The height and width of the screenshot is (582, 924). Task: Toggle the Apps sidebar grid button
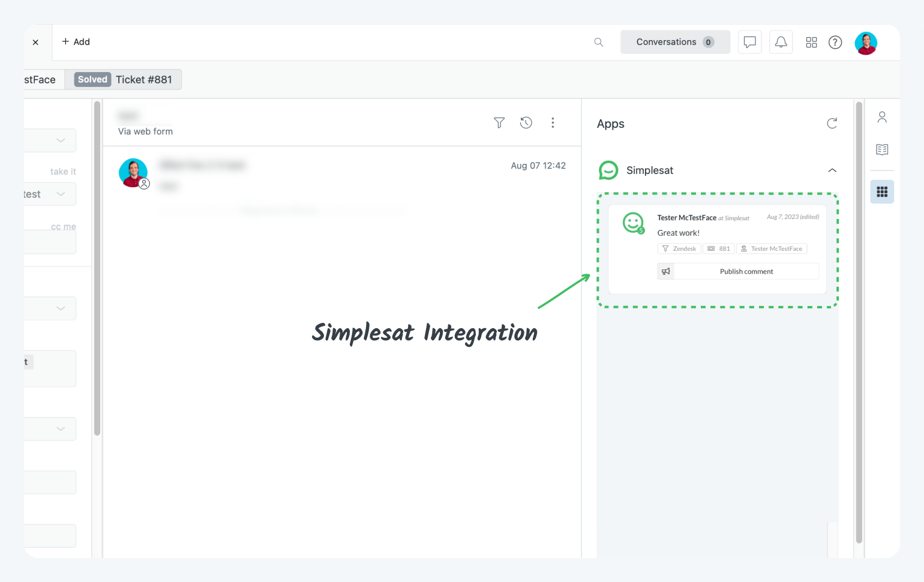[x=882, y=192]
